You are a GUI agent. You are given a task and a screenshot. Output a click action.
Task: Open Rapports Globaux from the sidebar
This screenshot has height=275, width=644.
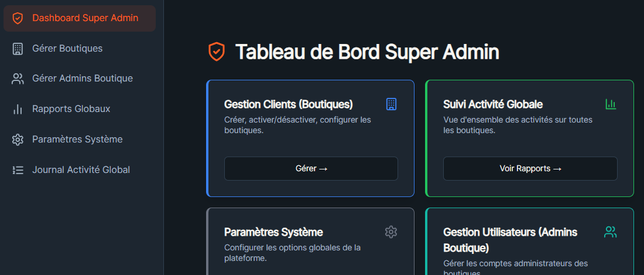click(x=80, y=109)
